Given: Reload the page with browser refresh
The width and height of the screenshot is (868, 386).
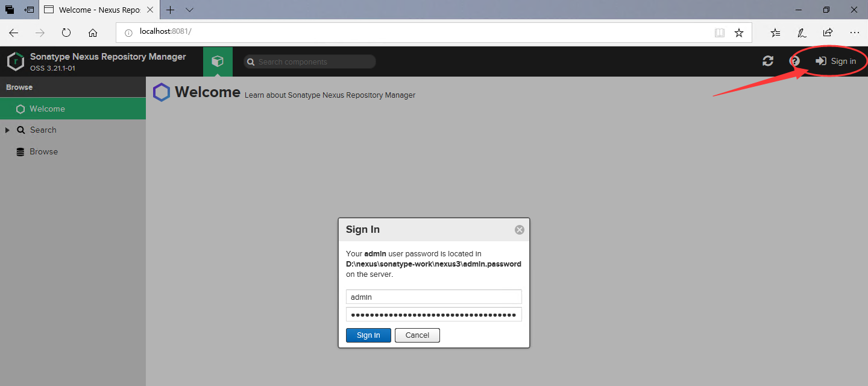Looking at the screenshot, I should [66, 33].
